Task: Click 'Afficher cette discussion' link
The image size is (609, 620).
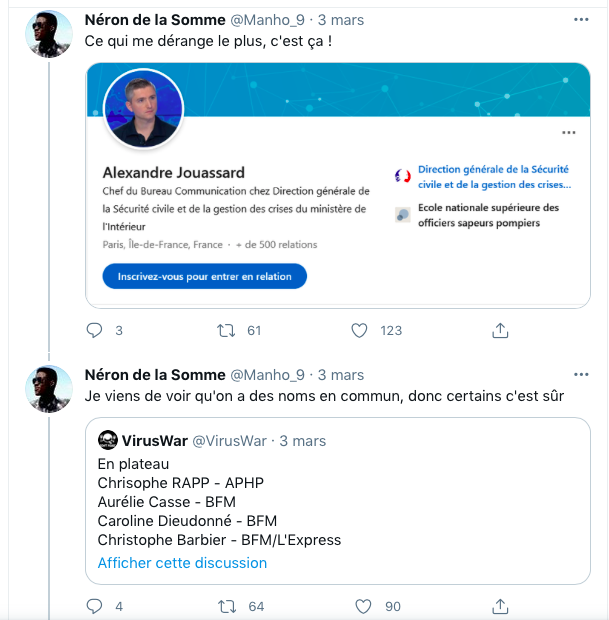Action: 182,563
